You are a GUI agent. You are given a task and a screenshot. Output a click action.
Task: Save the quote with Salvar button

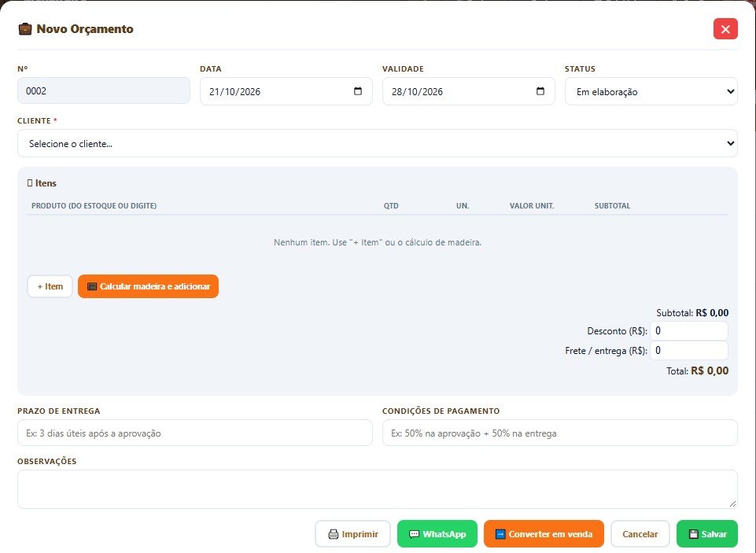click(706, 534)
